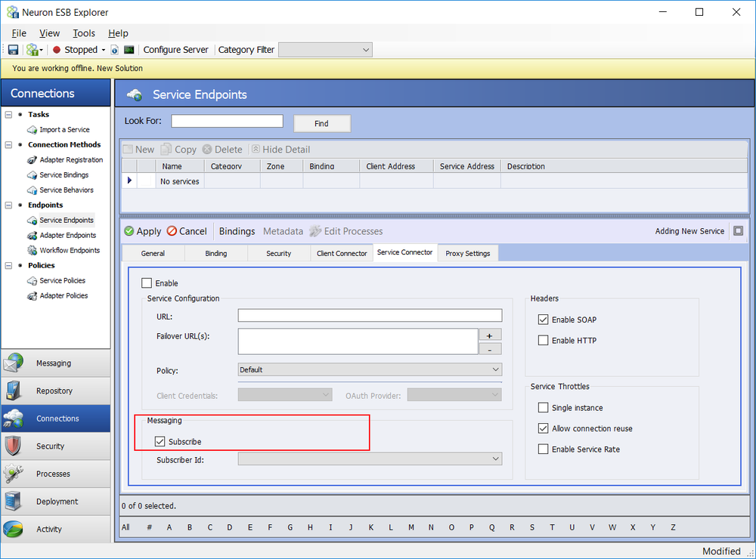Switch to the Repository navigation section
Screen dimensions: 756x559
(x=56, y=391)
